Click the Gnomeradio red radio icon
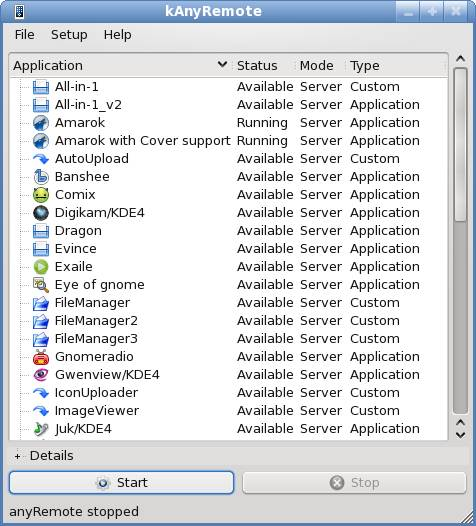This screenshot has width=476, height=526. [x=41, y=357]
